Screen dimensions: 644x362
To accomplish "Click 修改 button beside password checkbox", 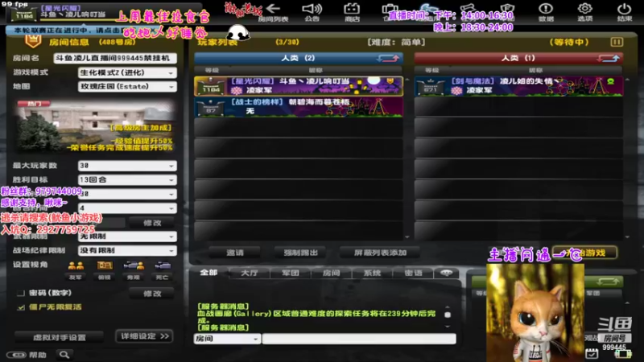I will [152, 294].
